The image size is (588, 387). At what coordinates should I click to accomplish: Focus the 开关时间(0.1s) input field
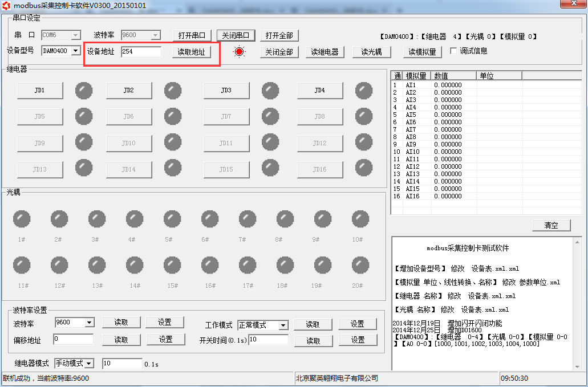coord(269,340)
